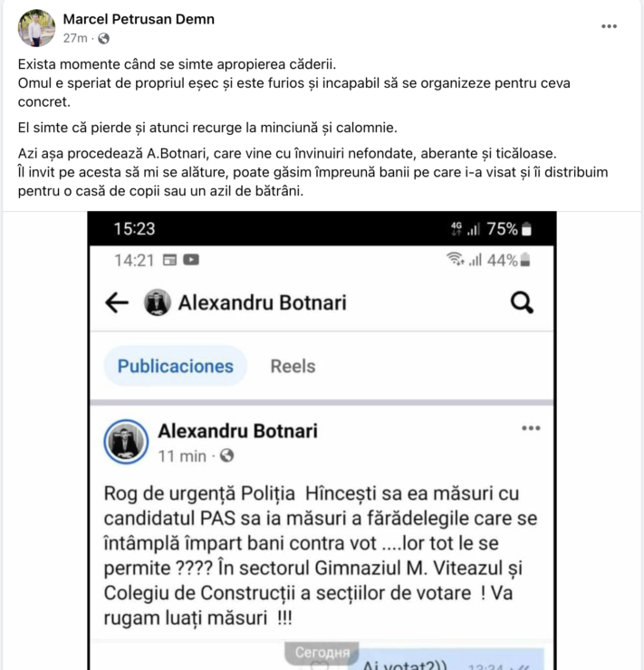Image resolution: width=644 pixels, height=670 pixels.
Task: Tap the search magnifier icon
Action: (522, 302)
